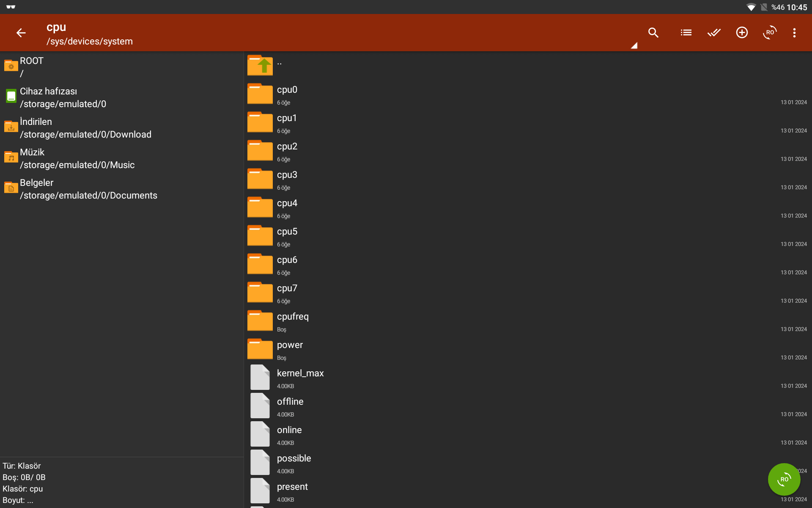
Task: Toggle RO mount mode in toolbar
Action: point(770,33)
